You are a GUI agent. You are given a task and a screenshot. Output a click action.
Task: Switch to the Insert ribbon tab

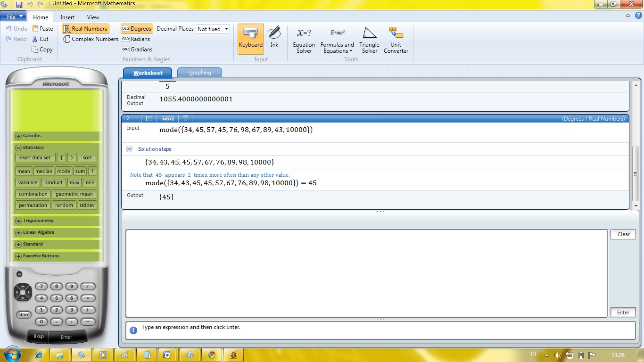tap(67, 17)
